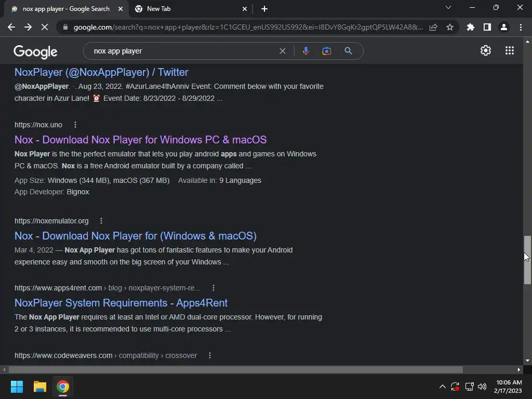View site information via lock icon
Viewport: 532px width, 399px height.
click(x=65, y=27)
